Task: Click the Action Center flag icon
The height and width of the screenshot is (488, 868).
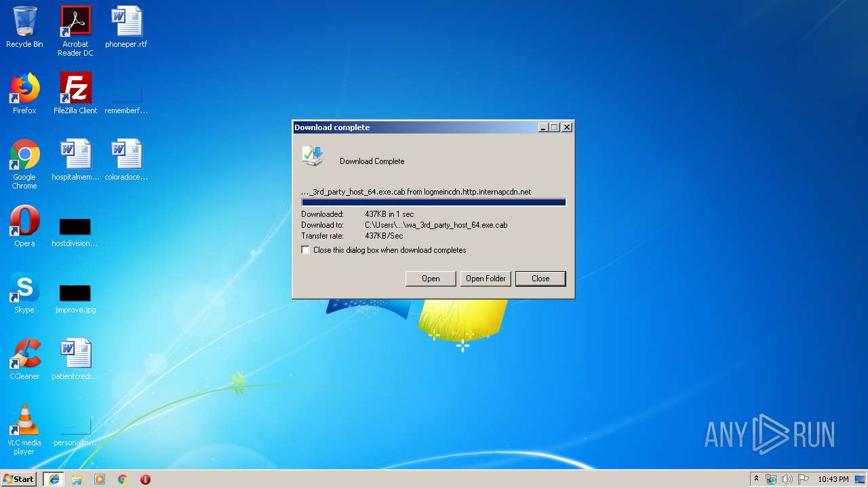Action: tap(804, 479)
